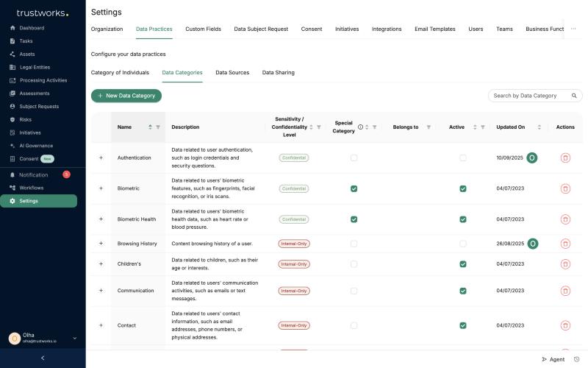
Task: Uncheck Active for Biometric row
Action: click(463, 188)
